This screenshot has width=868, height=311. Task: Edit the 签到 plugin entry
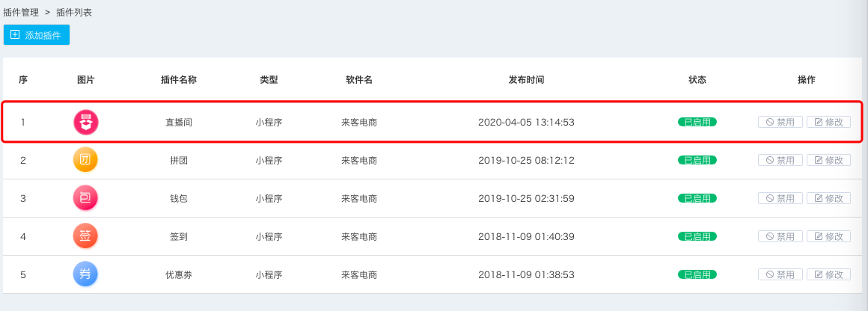[828, 236]
